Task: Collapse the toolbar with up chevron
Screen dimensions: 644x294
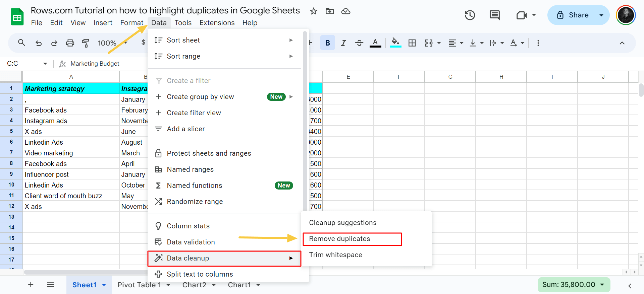Action: [622, 43]
